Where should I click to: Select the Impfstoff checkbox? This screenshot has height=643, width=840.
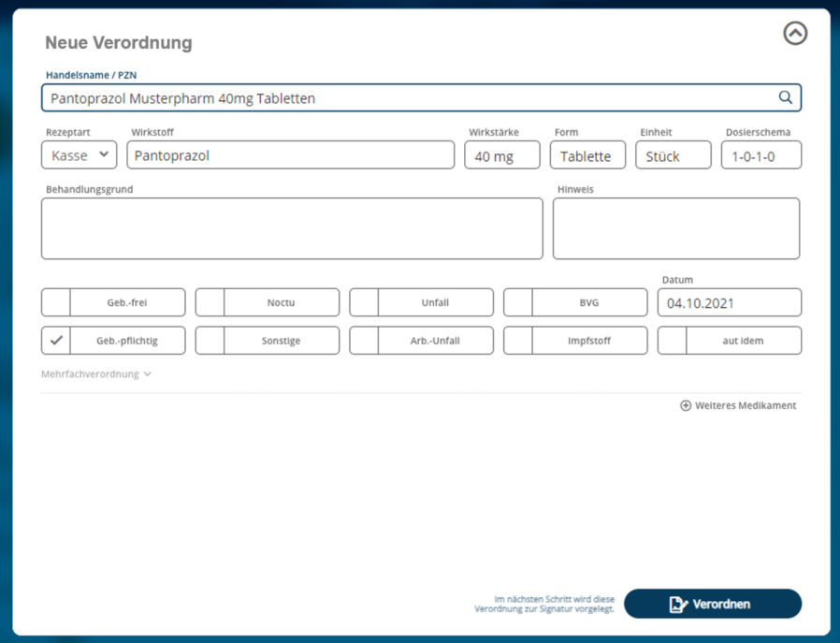(x=518, y=341)
